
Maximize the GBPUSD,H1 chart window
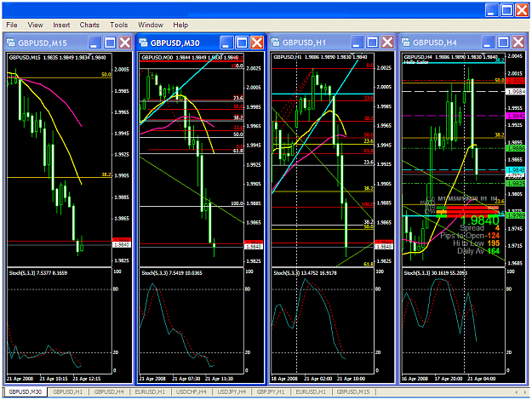(x=372, y=43)
